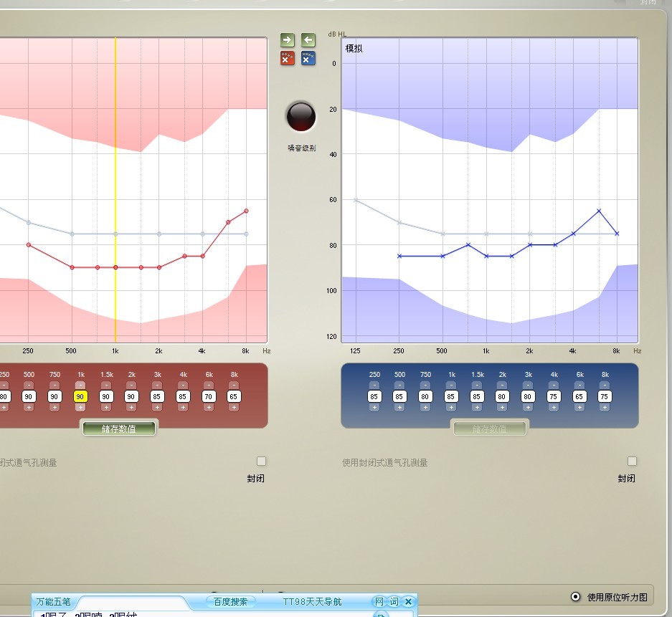Select blue panel 6k value field showing 65
This screenshot has height=617, width=672.
[x=579, y=396]
